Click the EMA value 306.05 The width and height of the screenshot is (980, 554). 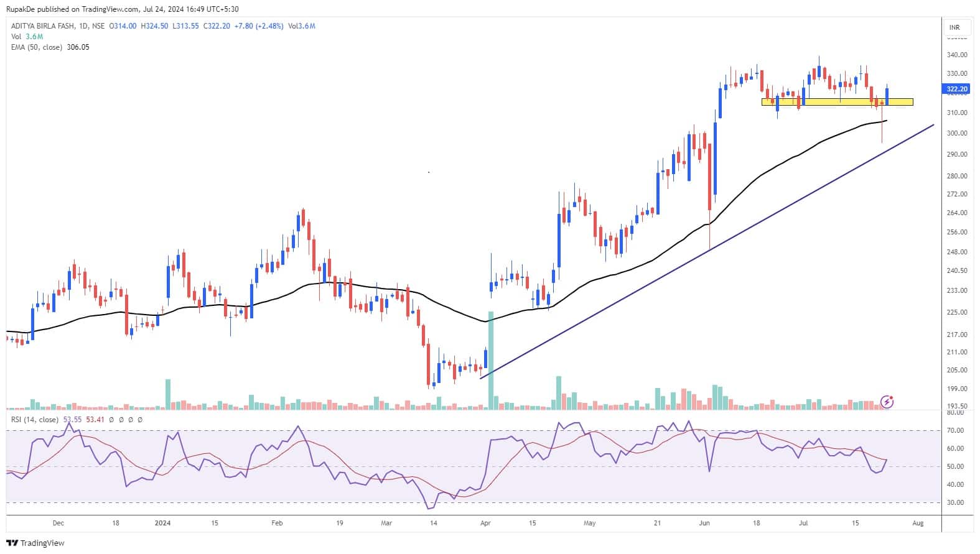coord(78,47)
